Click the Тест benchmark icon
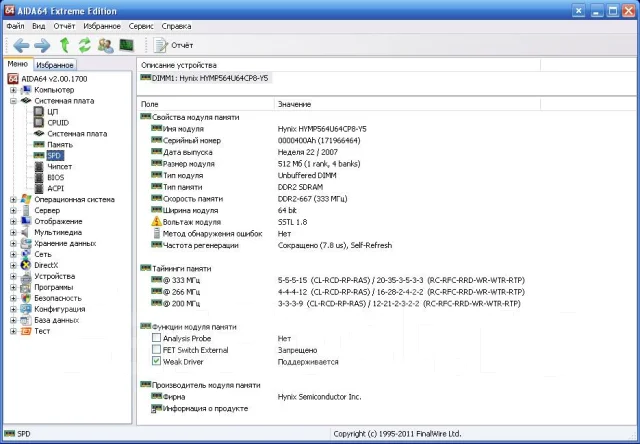 [26, 331]
